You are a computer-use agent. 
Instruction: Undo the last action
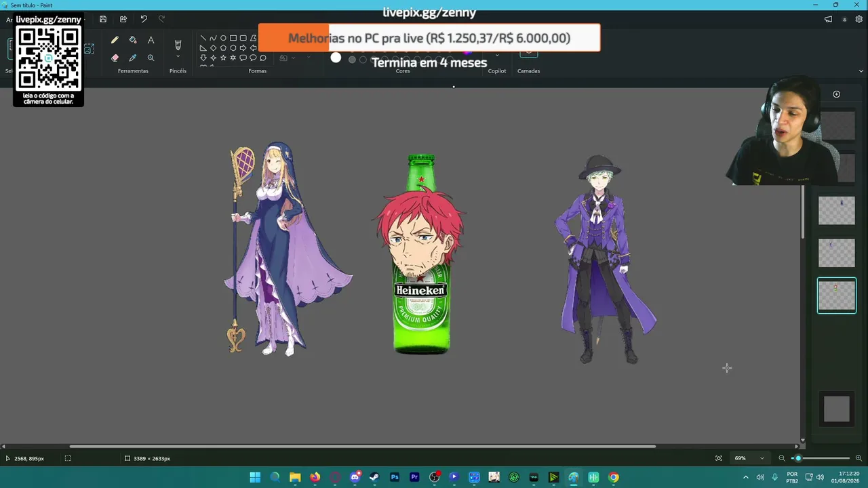coord(144,20)
